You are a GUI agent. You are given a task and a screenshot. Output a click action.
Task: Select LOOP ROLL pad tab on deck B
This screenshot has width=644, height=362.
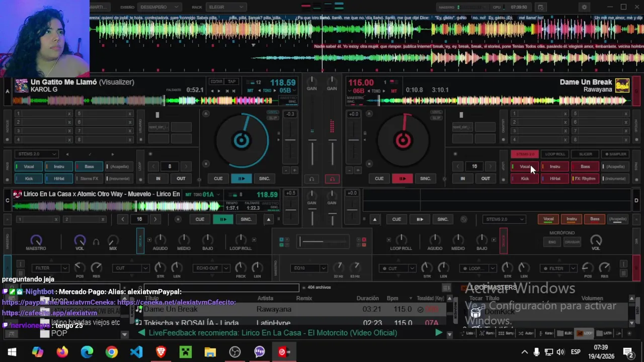click(555, 154)
